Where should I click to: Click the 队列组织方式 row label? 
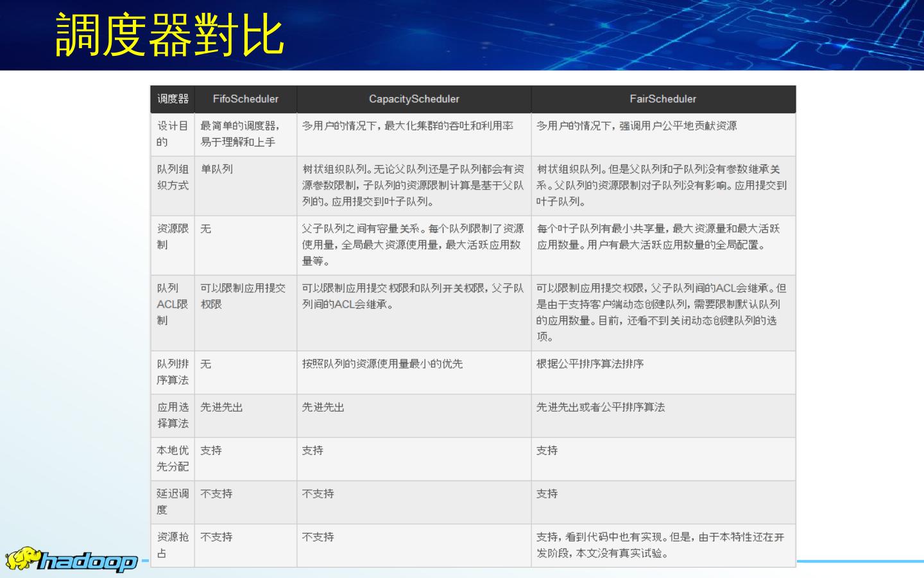[x=173, y=177]
